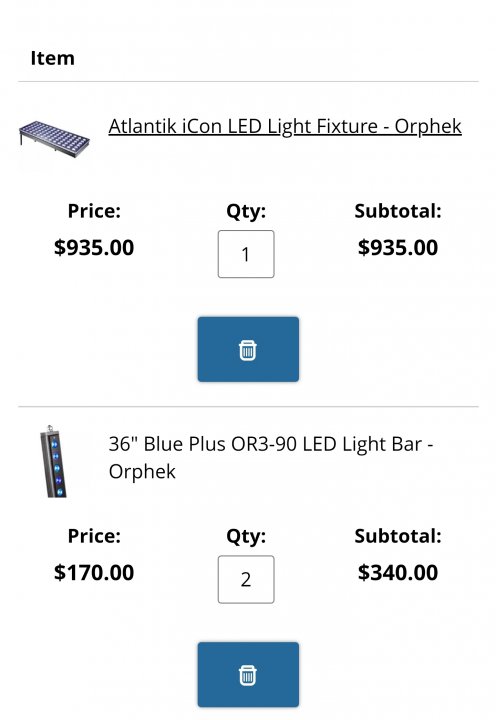Delete the Blue Plus Light Bar via trash icon
The height and width of the screenshot is (720, 496).
pos(248,674)
